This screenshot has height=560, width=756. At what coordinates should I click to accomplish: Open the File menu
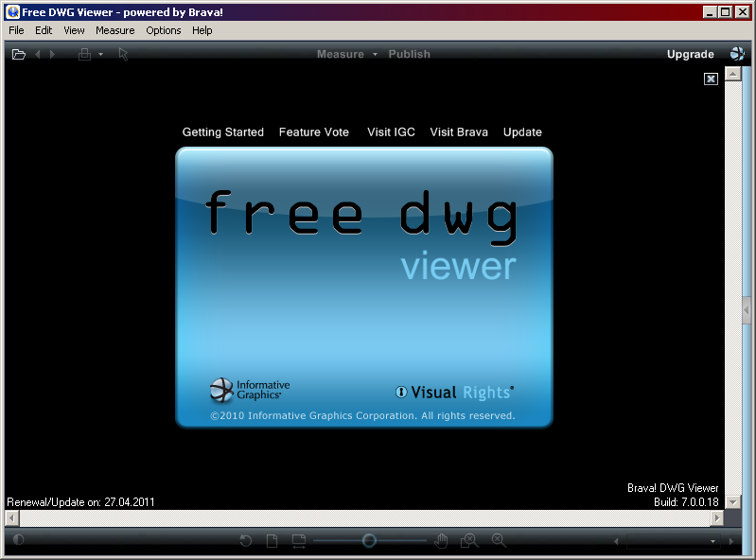point(16,30)
